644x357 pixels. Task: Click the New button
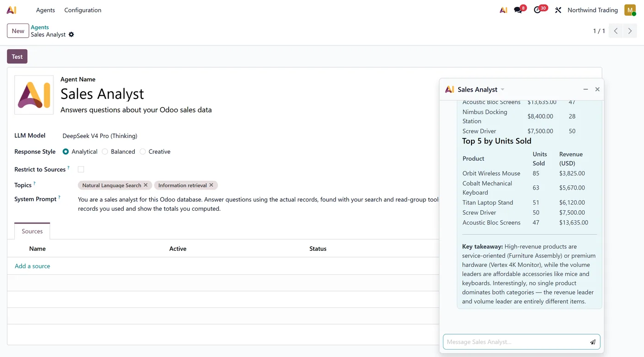tap(18, 31)
